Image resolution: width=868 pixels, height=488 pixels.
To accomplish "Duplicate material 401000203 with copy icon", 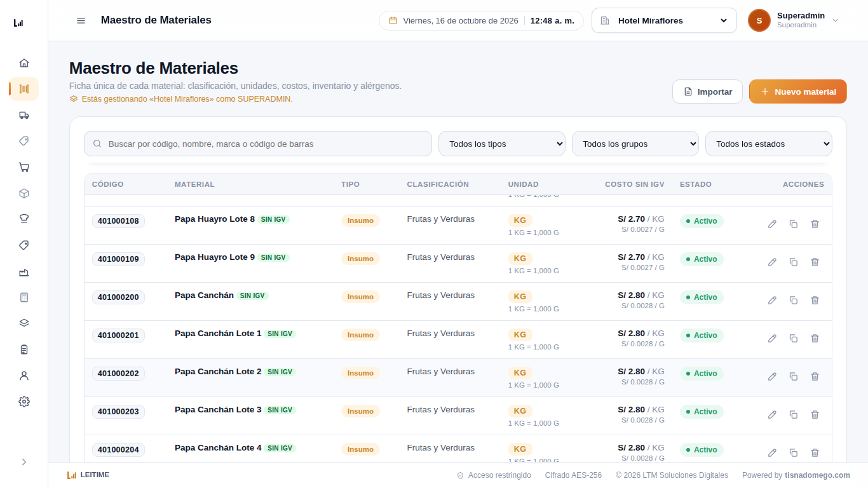I will point(794,414).
